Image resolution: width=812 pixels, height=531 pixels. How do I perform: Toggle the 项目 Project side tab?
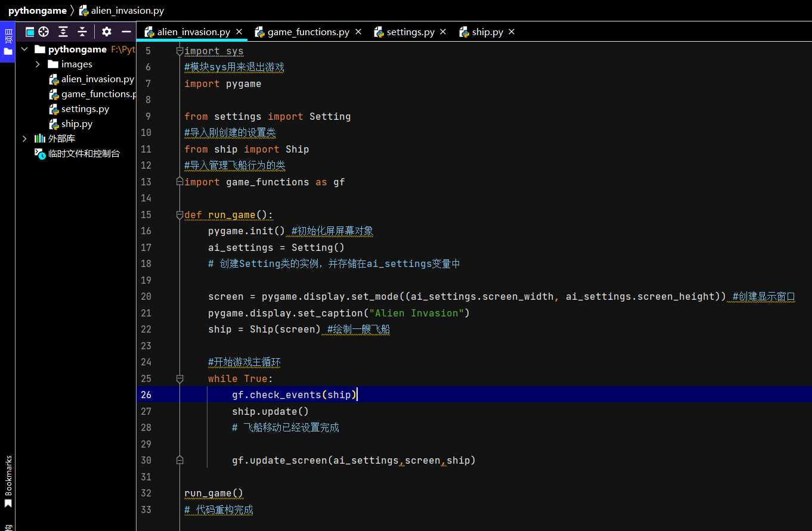coord(8,41)
